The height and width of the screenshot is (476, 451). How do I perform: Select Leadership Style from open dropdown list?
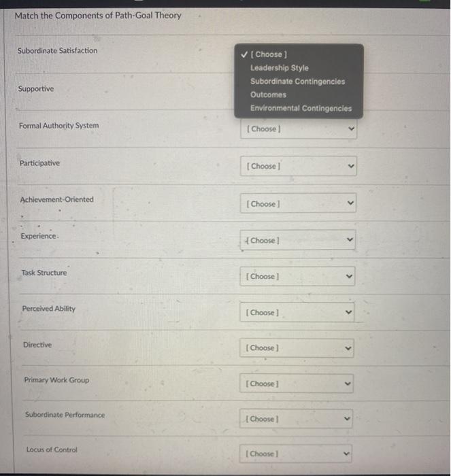point(279,68)
